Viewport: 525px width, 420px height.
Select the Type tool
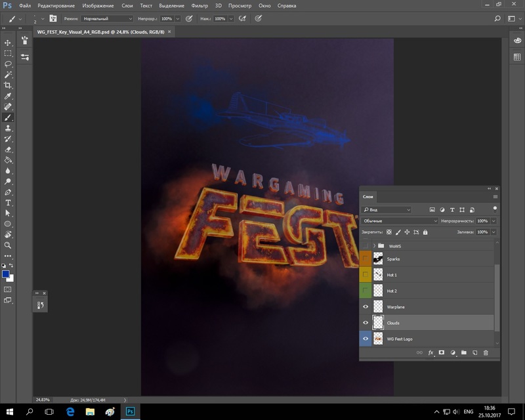click(x=8, y=203)
